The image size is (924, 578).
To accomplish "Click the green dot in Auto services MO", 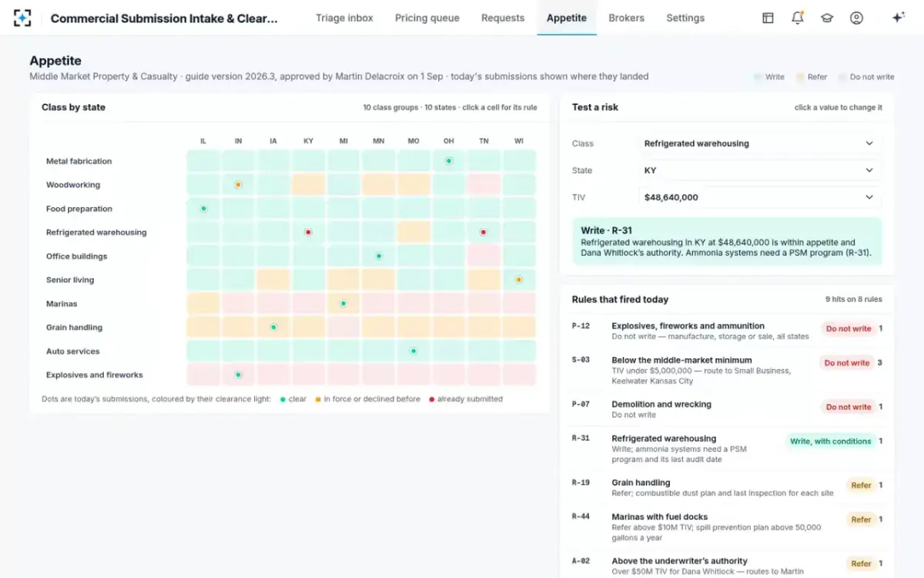I will [x=413, y=351].
